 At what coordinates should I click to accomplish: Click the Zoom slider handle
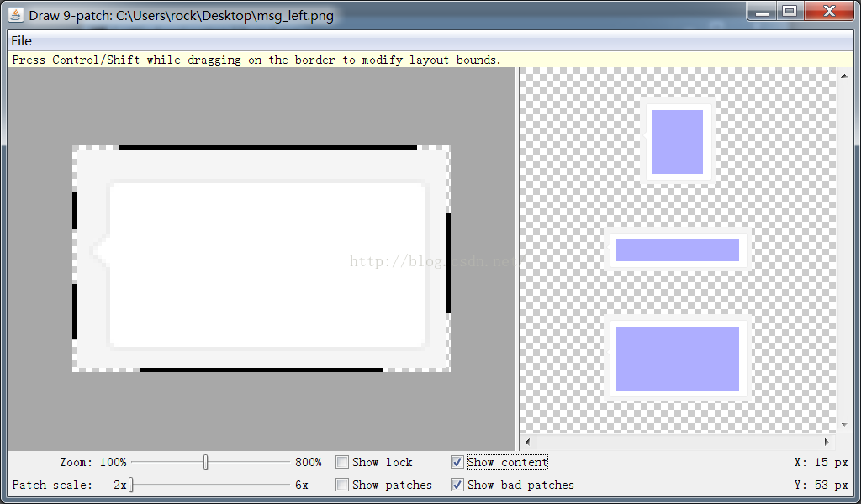click(205, 462)
